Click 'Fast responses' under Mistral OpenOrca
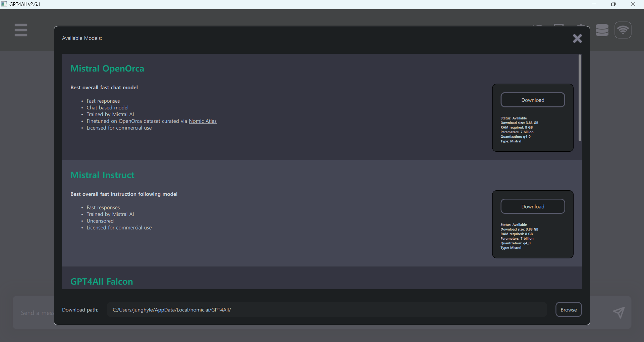 (103, 101)
